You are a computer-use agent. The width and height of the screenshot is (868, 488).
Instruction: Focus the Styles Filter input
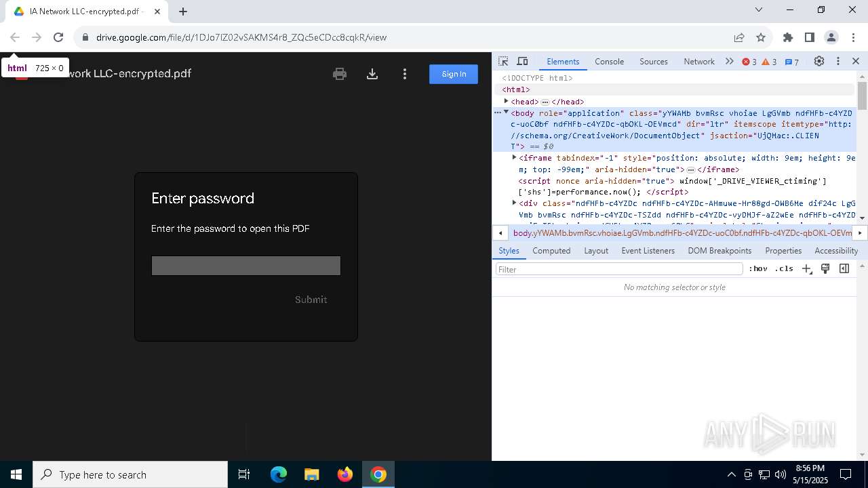pos(619,269)
